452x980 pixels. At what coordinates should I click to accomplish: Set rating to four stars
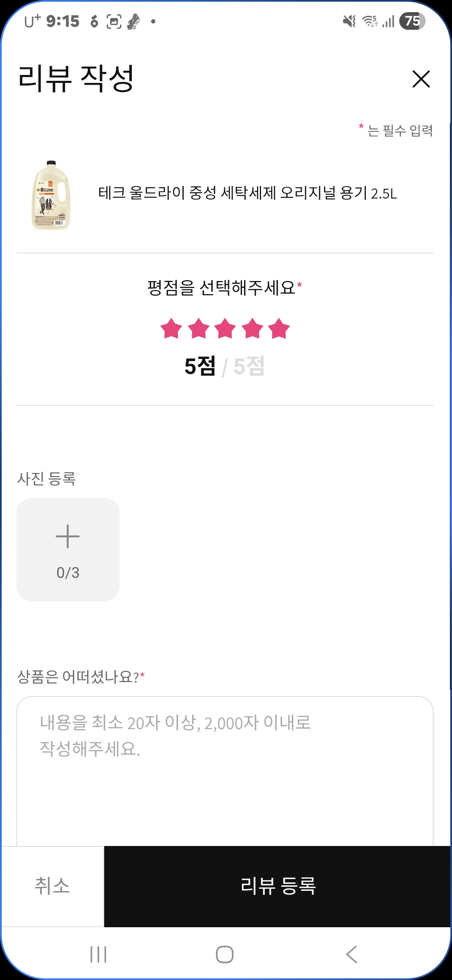click(x=252, y=328)
